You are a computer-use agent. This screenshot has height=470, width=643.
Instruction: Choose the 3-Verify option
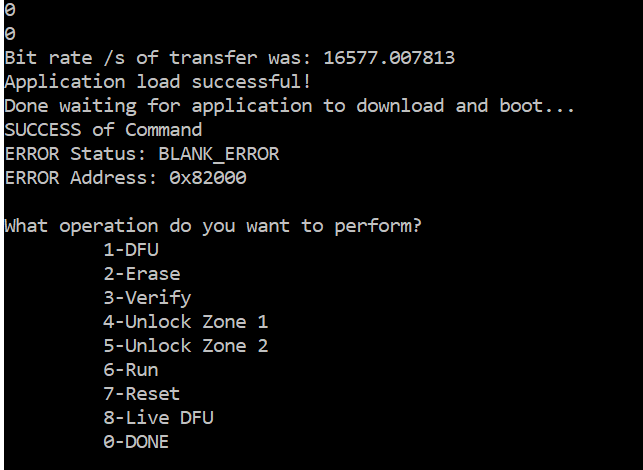pyautogui.click(x=147, y=298)
